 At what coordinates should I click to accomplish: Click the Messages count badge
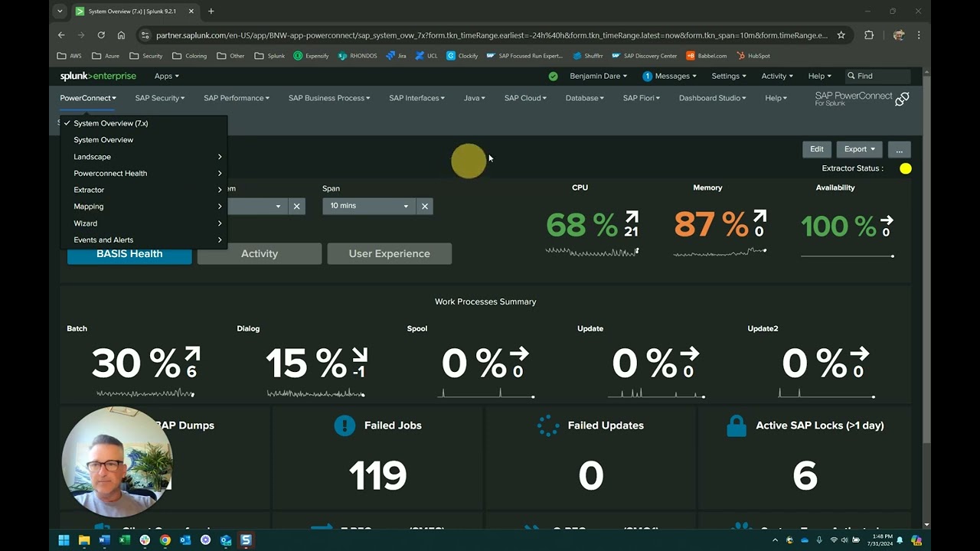click(x=647, y=76)
